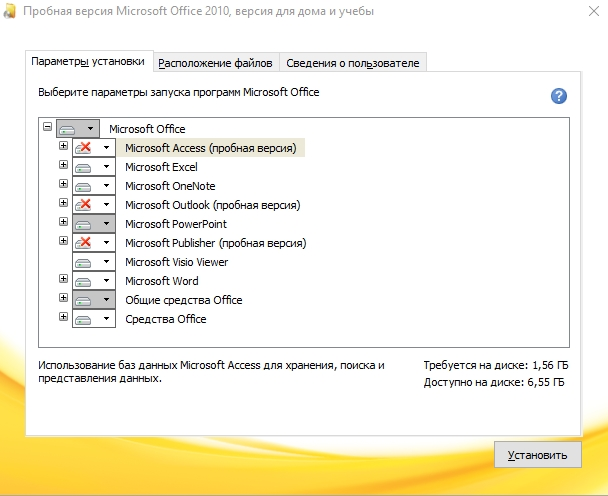
Task: Click the Требуется на диске: 1,56 ГБ text
Action: pyautogui.click(x=496, y=365)
